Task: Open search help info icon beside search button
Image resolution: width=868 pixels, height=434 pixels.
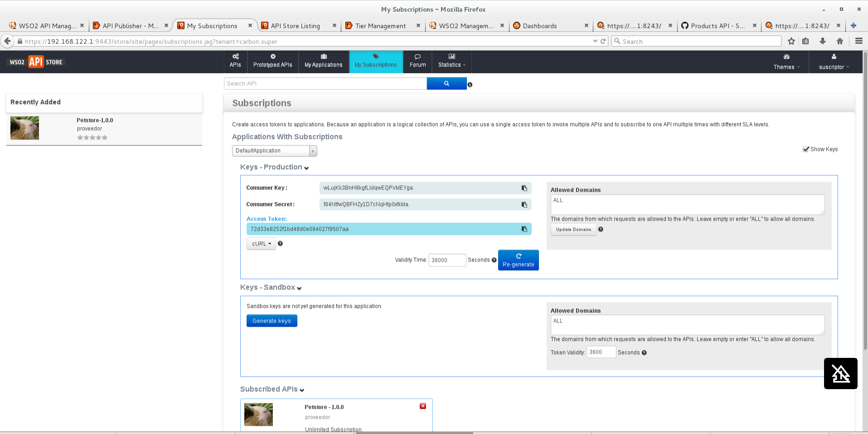Action: click(x=470, y=85)
